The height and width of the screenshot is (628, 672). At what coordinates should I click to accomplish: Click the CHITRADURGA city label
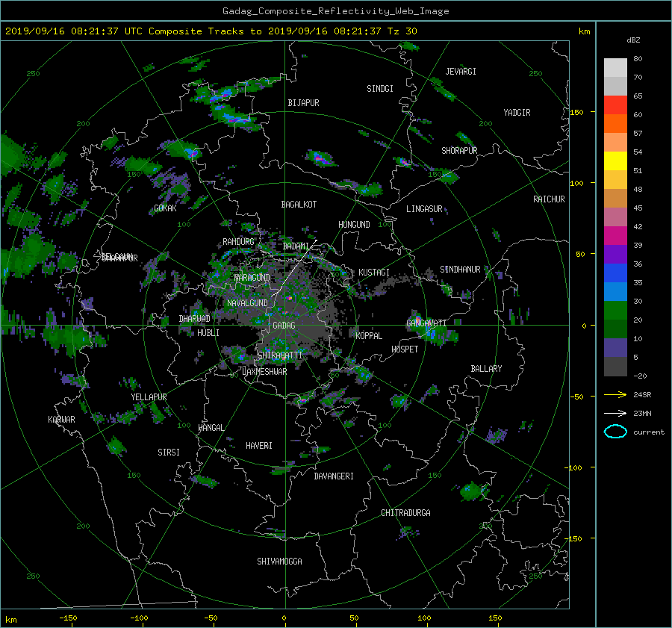(x=405, y=513)
